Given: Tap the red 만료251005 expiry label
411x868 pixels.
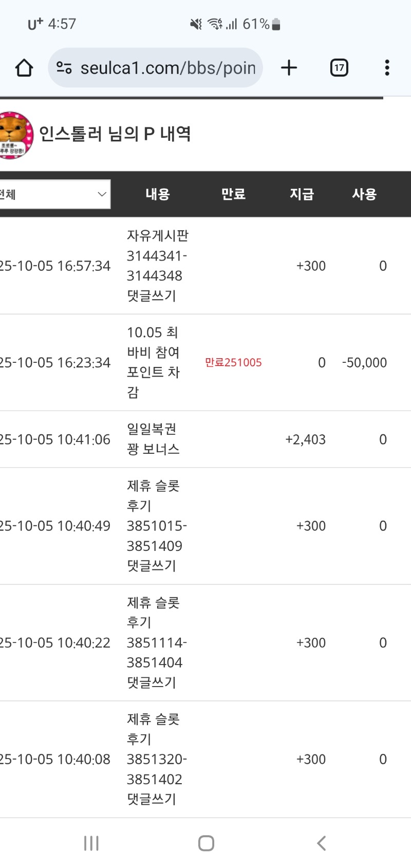Looking at the screenshot, I should click(x=233, y=362).
